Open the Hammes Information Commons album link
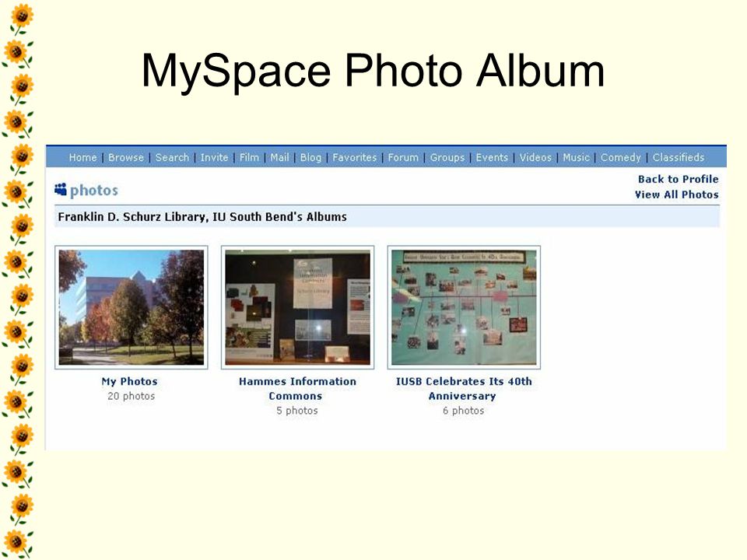Viewport: 747px width, 560px height. [297, 389]
